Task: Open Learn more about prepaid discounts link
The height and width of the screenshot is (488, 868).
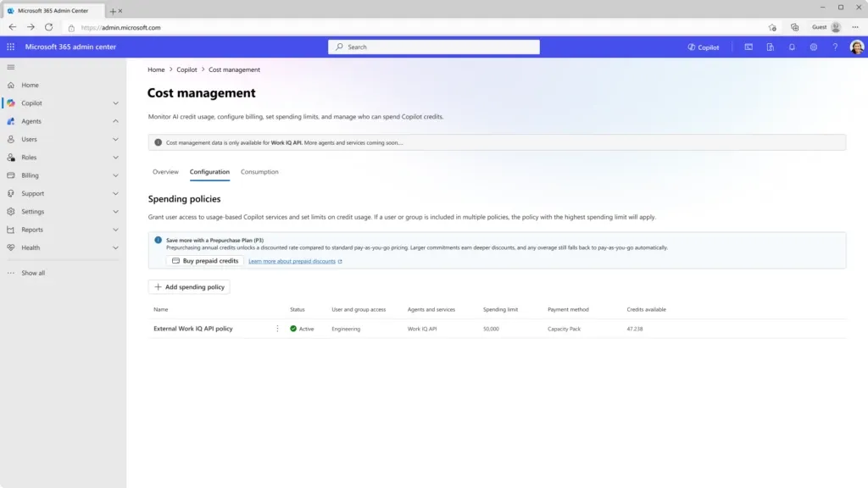Action: pyautogui.click(x=295, y=261)
